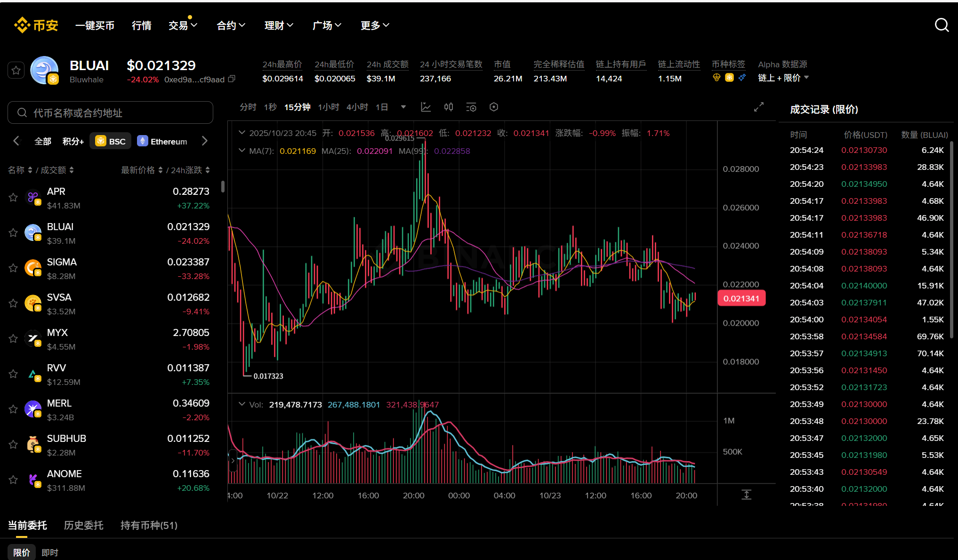This screenshot has height=560, width=958.
Task: Open the more time intervals dropdown
Action: click(403, 107)
